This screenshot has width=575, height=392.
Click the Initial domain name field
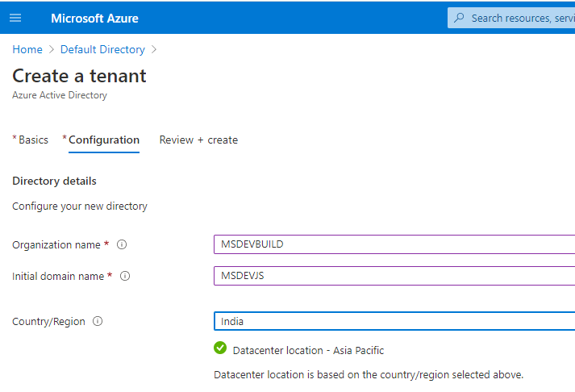tap(394, 276)
